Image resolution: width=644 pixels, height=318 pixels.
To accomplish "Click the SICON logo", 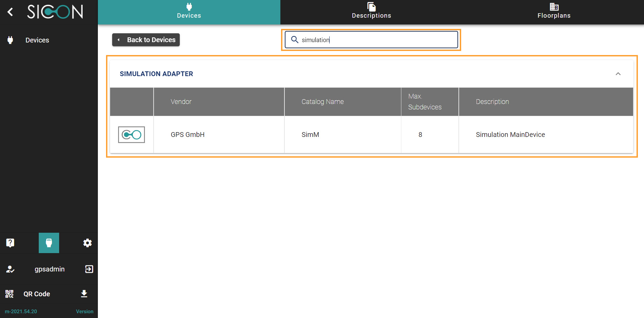I will coord(55,12).
